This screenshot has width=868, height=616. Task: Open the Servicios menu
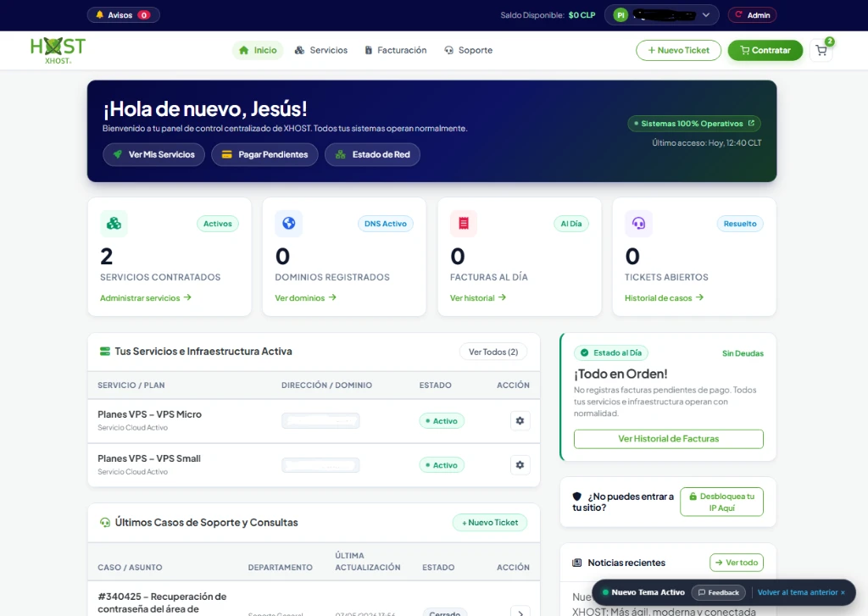click(321, 50)
